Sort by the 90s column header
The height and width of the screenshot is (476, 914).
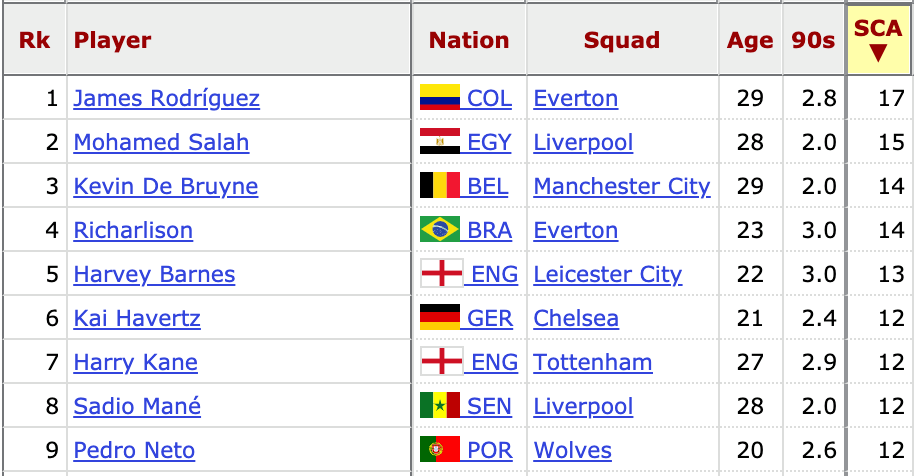pyautogui.click(x=813, y=40)
